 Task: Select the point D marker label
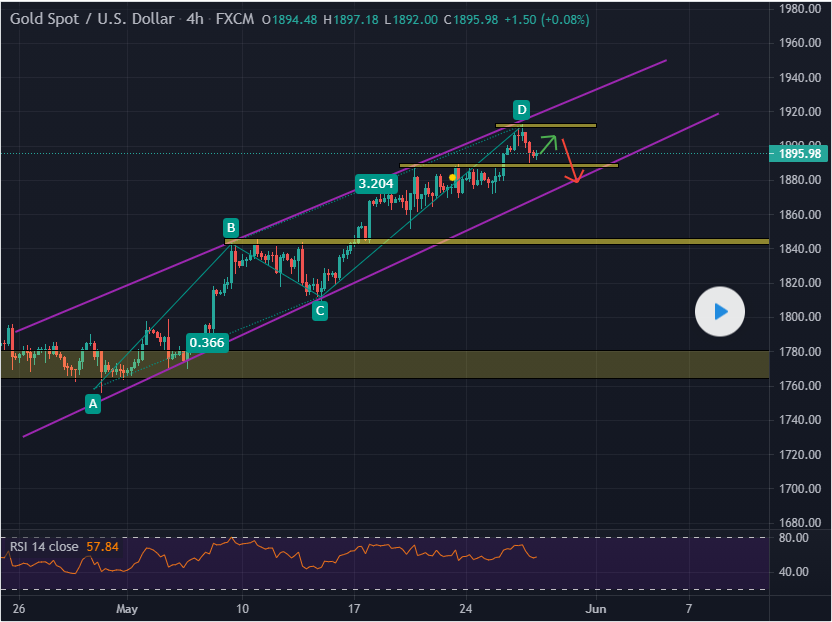point(521,109)
